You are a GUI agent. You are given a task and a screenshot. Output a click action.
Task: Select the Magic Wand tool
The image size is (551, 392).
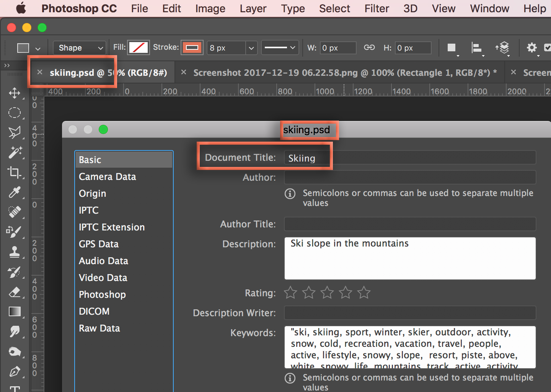(15, 152)
